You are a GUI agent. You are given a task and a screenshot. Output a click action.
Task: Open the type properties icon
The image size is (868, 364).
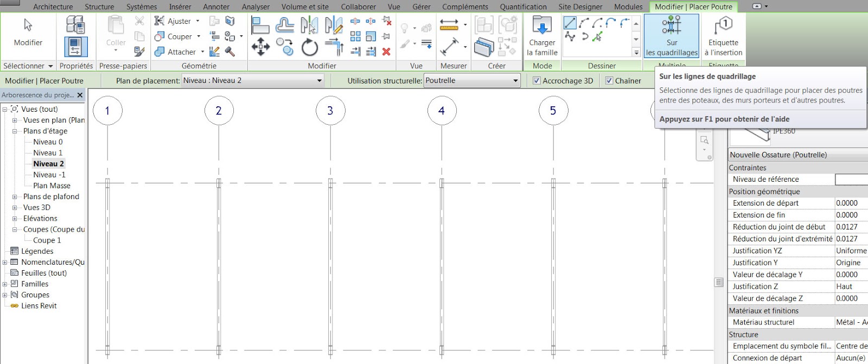tap(75, 24)
